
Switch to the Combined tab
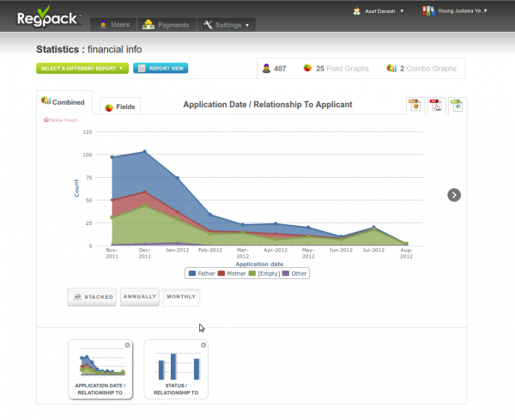click(x=64, y=101)
